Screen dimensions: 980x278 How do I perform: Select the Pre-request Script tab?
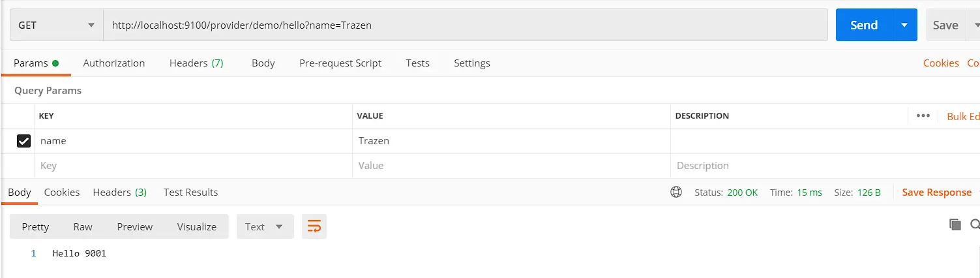340,63
